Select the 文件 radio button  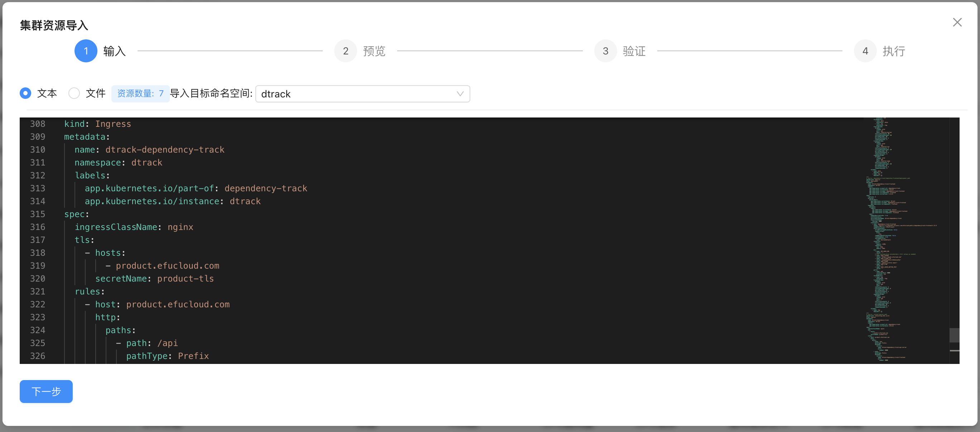74,93
